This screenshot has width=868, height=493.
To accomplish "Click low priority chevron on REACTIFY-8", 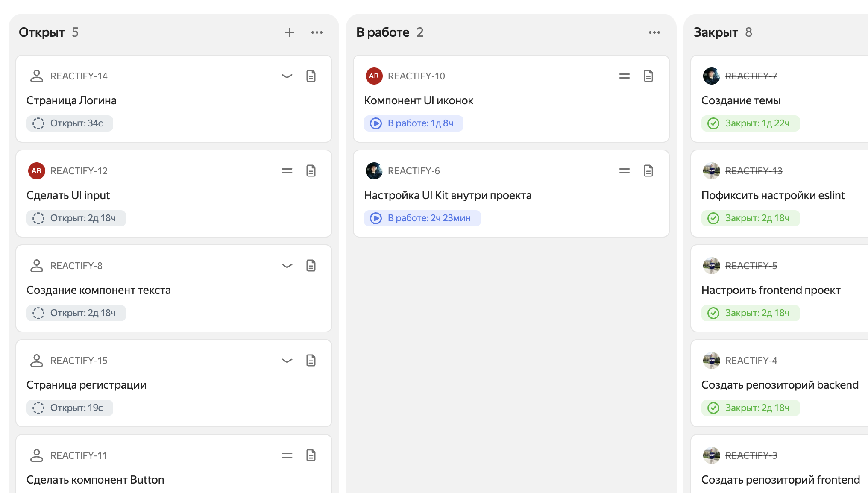I will (x=287, y=266).
